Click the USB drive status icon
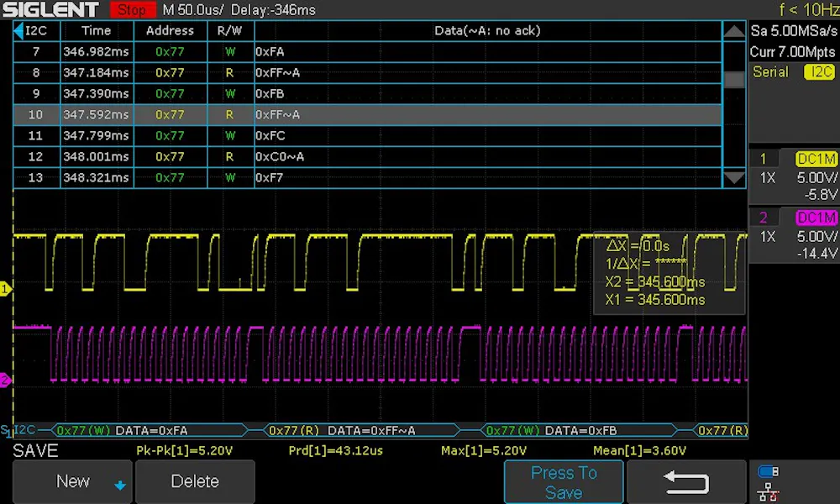840x504 pixels. pyautogui.click(x=769, y=471)
